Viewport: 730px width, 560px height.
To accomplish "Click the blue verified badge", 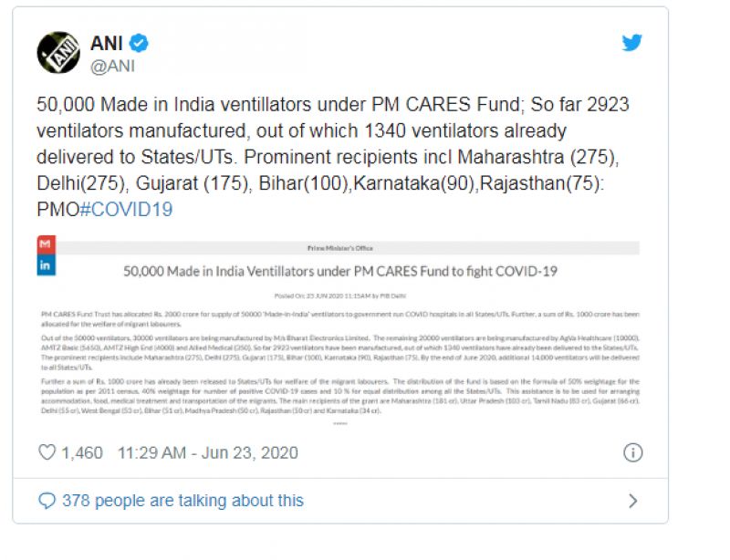I will (x=140, y=42).
